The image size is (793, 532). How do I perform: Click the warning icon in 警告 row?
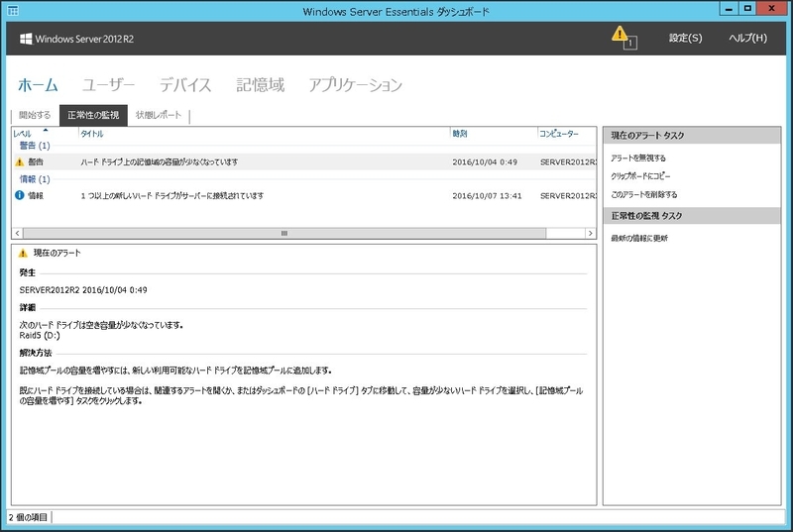coord(19,162)
